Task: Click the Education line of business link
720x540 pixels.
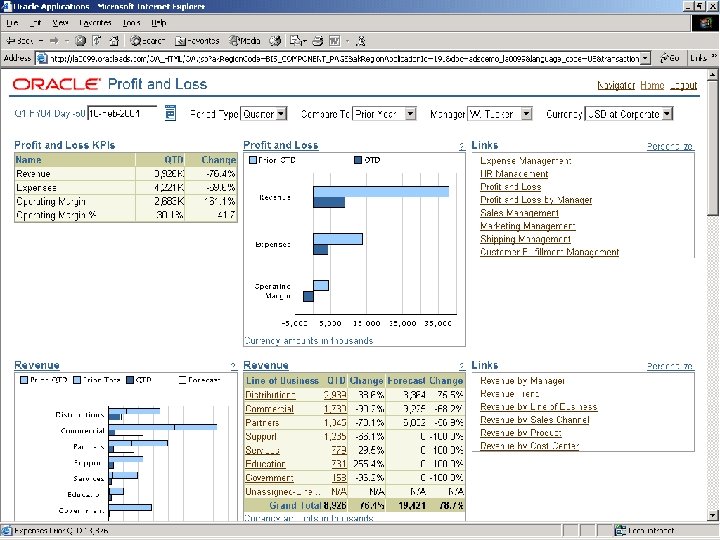Action: [x=265, y=464]
